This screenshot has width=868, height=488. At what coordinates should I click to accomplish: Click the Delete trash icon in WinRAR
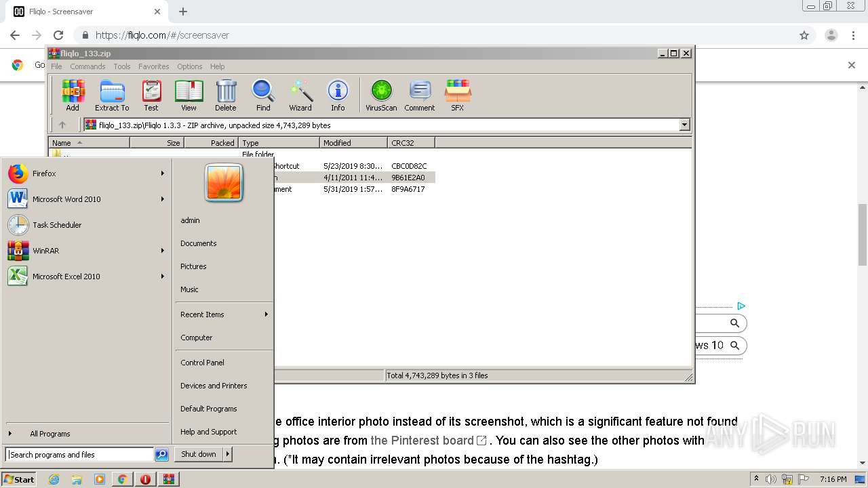(226, 95)
